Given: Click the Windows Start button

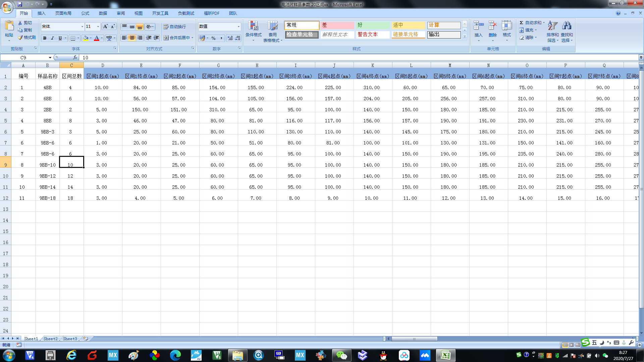Looking at the screenshot, I should (x=9, y=355).
